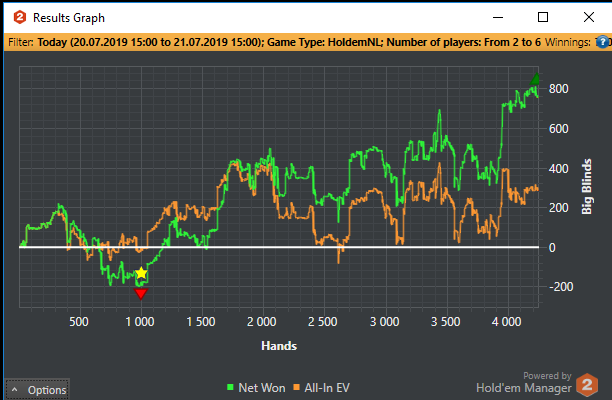Click the 4 000 hands axis label
Screen dimensions: 612x400
coord(506,322)
